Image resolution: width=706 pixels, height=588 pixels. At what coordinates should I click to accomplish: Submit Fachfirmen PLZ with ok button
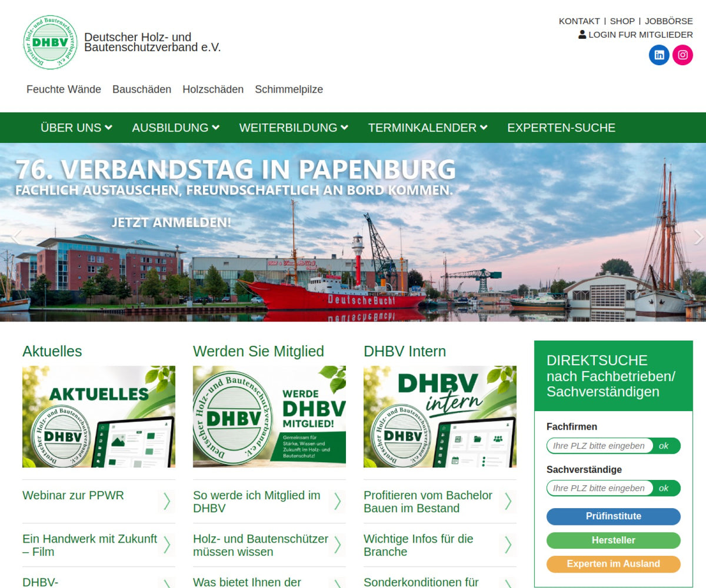coord(664,446)
